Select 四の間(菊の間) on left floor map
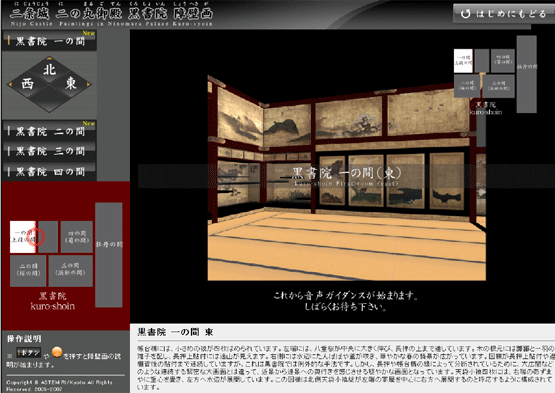555x393 pixels. [76, 237]
